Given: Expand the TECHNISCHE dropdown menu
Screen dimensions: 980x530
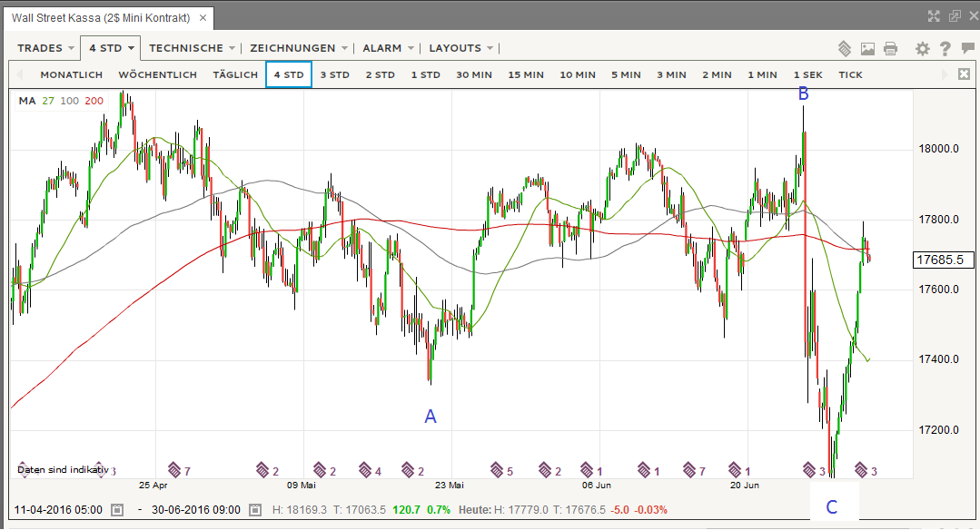Looking at the screenshot, I should tap(192, 48).
